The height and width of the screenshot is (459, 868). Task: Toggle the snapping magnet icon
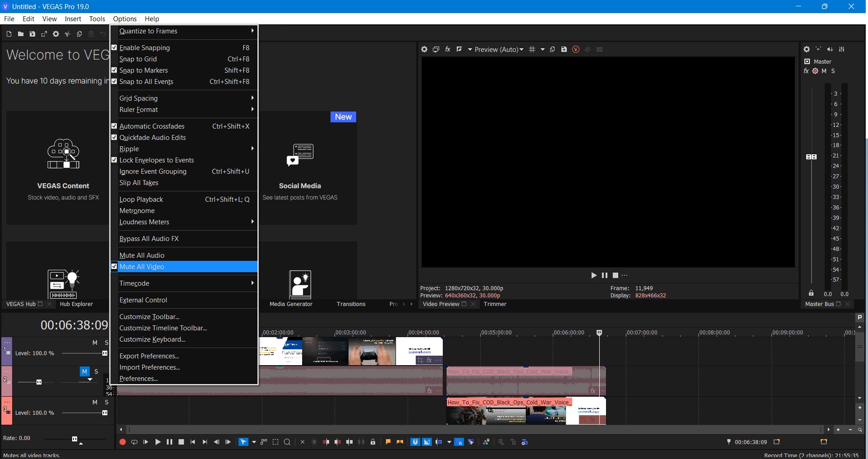coord(415,442)
